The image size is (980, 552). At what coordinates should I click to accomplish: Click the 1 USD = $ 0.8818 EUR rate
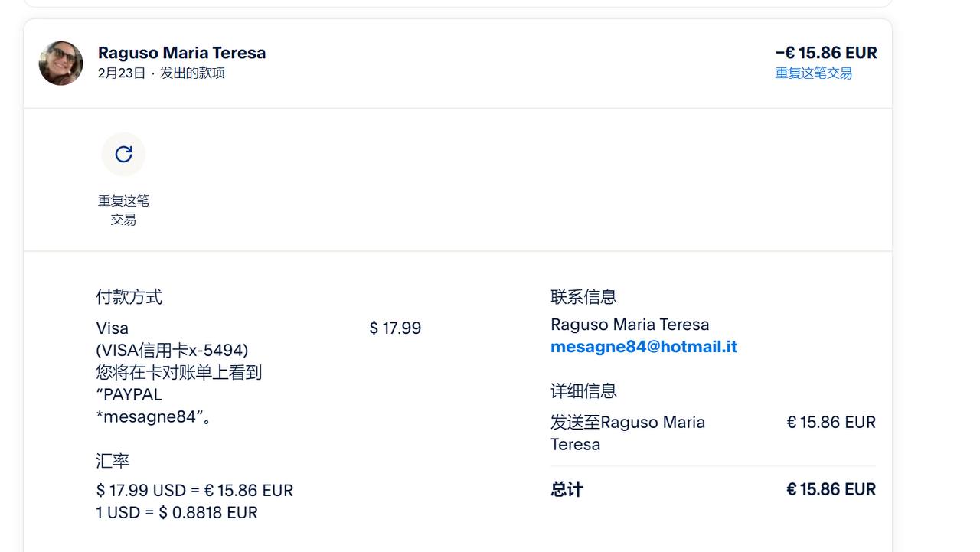pyautogui.click(x=177, y=513)
